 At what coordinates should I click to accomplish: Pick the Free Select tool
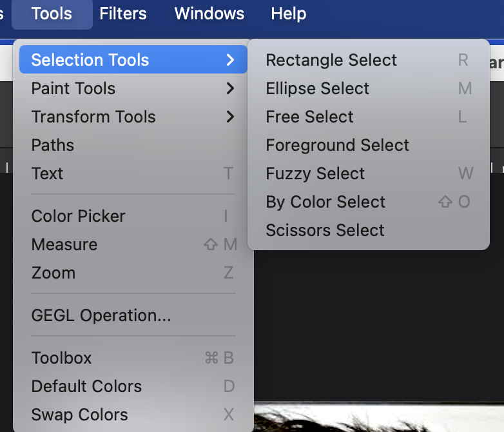pyautogui.click(x=310, y=117)
